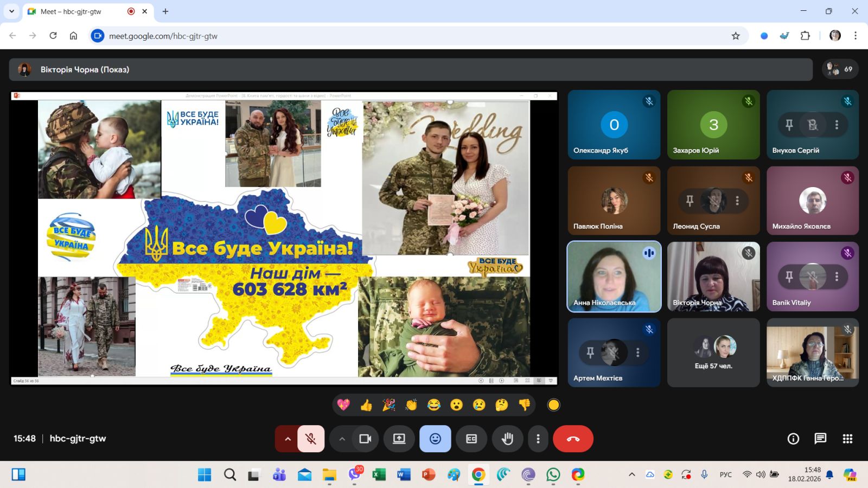Click the red Leave call button
Viewport: 868px width, 488px height.
tap(573, 439)
